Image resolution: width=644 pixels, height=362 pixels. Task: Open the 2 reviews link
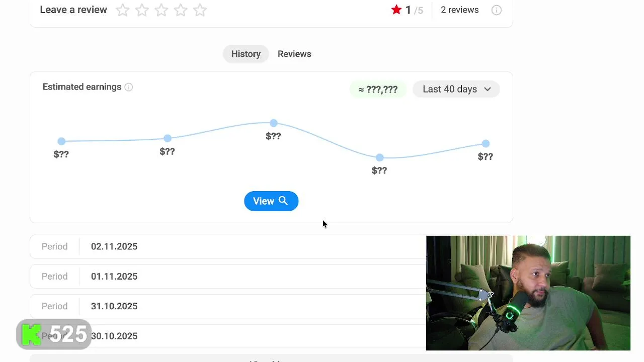460,10
